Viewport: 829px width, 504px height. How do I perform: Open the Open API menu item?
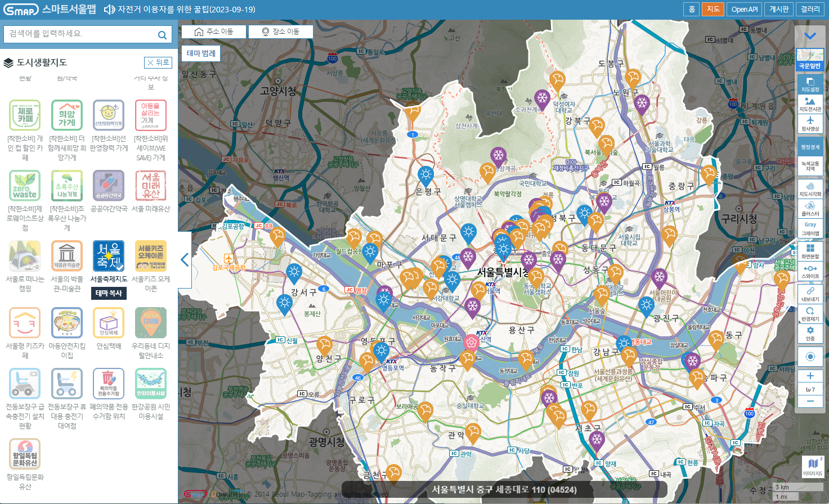[x=744, y=9]
